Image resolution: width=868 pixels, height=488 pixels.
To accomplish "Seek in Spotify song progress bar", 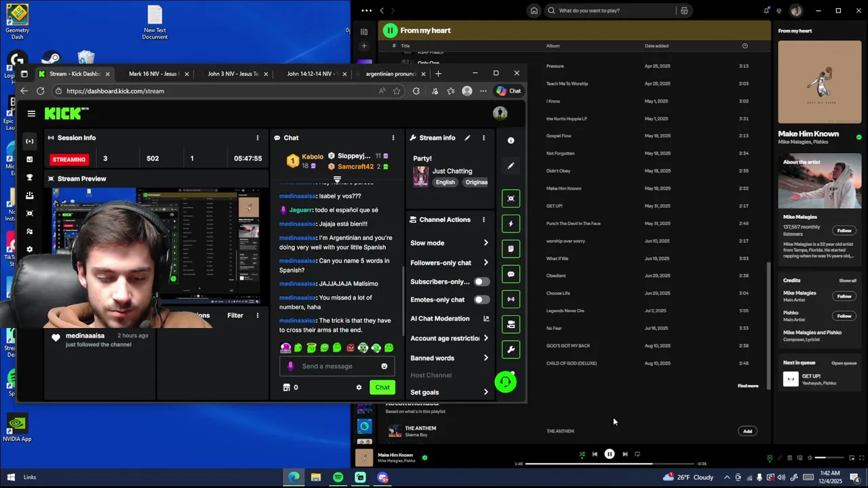I will (x=610, y=464).
